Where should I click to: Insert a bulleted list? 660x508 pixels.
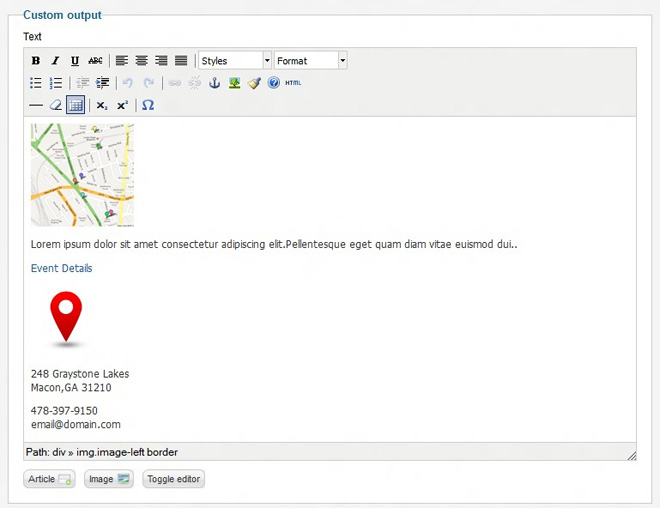36,83
